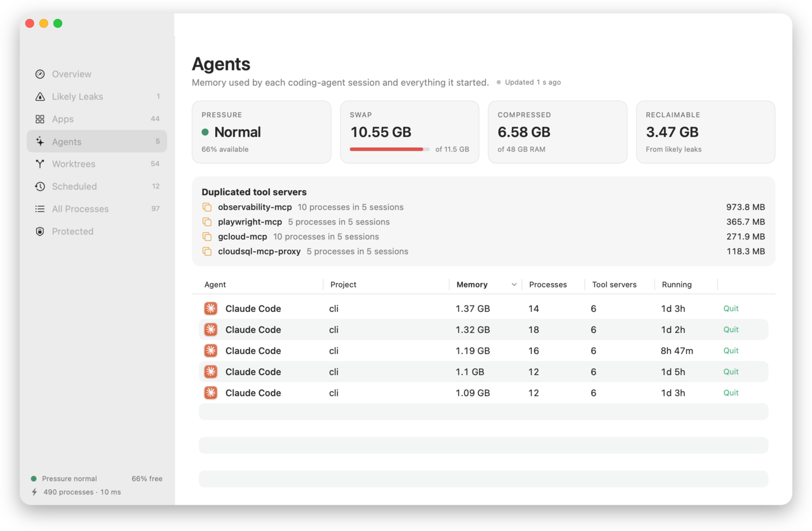Select the gcloud-mcp duplicated server row

tap(483, 237)
